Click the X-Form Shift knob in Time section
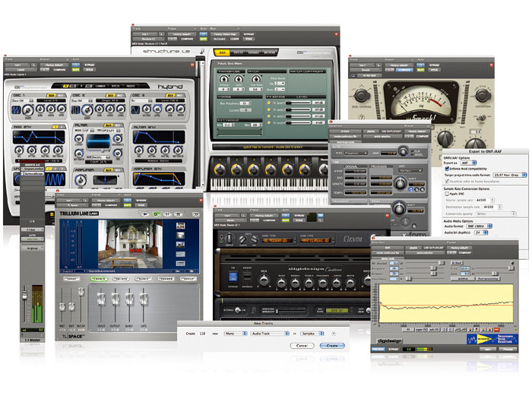The width and height of the screenshot is (532, 399). pyautogui.click(x=401, y=184)
